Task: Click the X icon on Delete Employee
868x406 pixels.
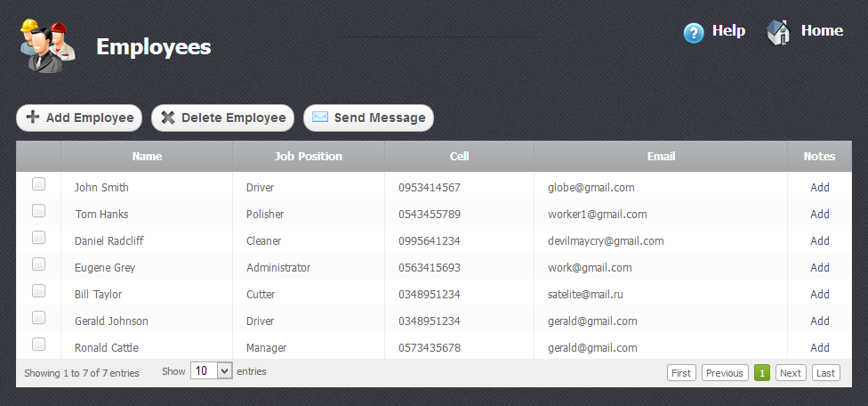Action: point(167,118)
